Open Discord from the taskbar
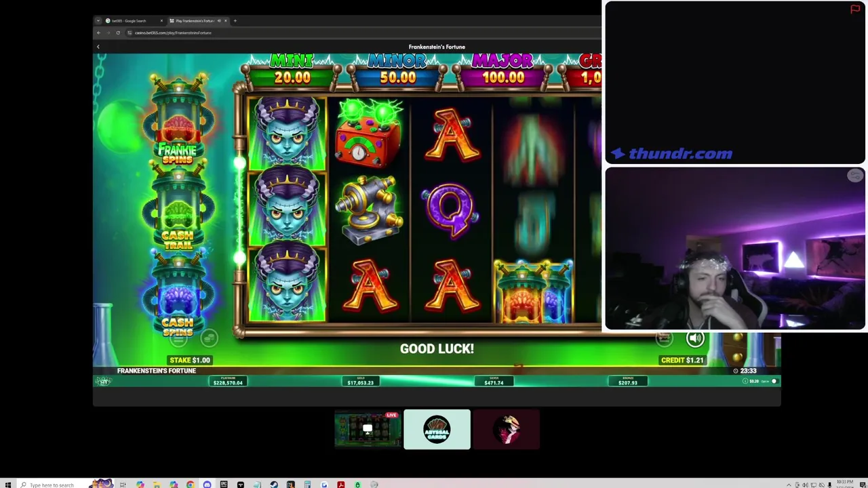 (x=207, y=485)
